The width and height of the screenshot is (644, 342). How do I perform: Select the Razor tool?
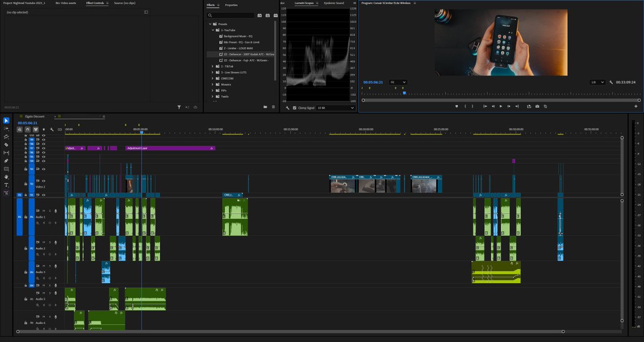tap(6, 145)
